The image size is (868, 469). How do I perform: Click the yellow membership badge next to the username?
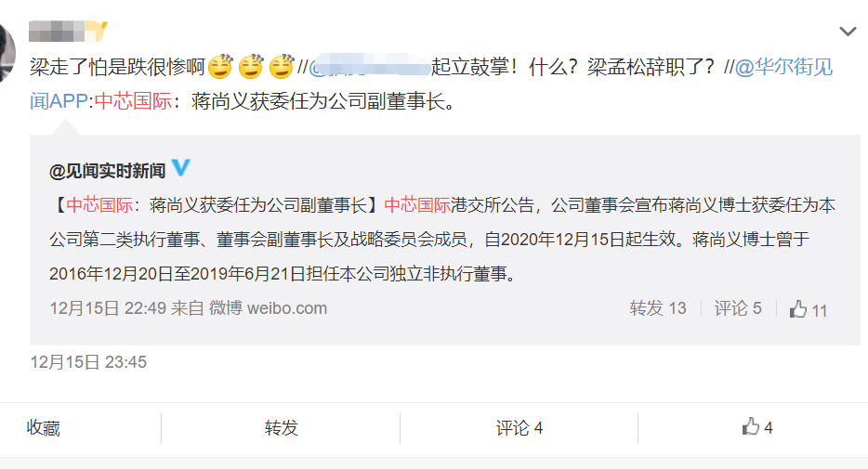click(100, 32)
